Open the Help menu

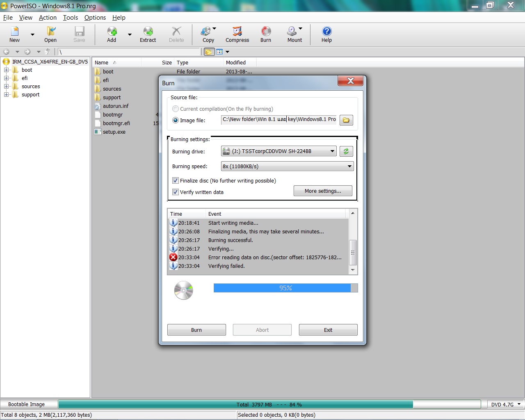[x=119, y=18]
